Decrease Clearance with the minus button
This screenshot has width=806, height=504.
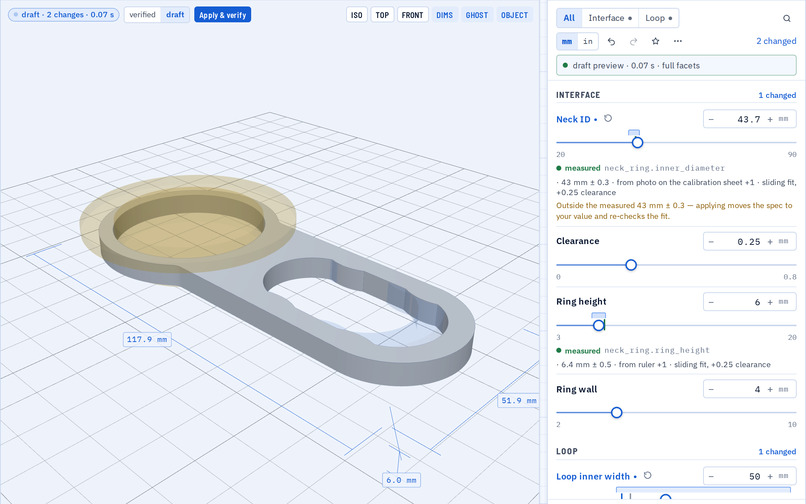click(711, 242)
